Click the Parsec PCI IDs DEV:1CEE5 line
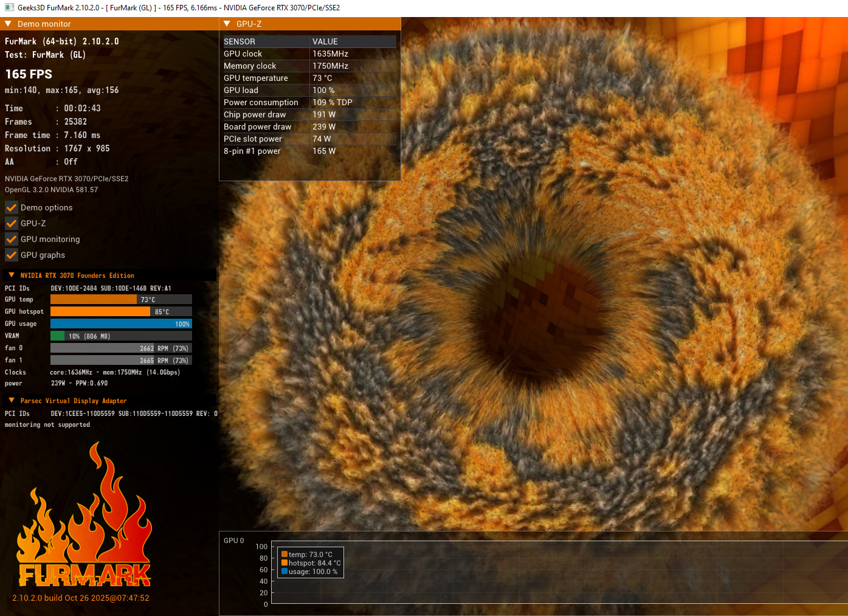The image size is (848, 616). (111, 414)
